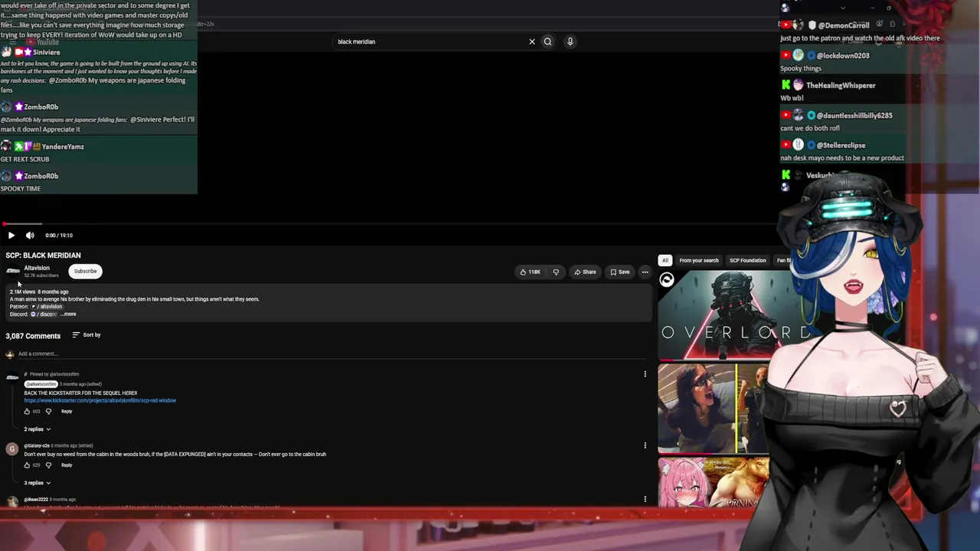Image resolution: width=980 pixels, height=551 pixels.
Task: Click Siniviere username in left chat
Action: 47,52
